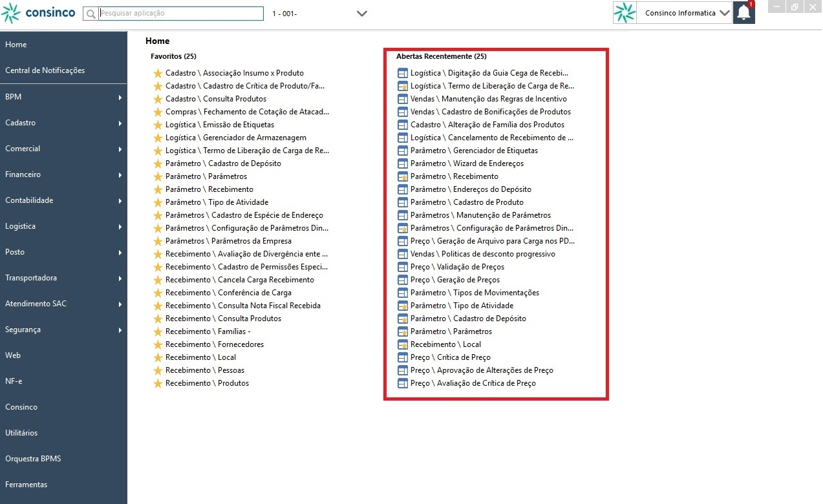Click star icon beside Emissão de Etiquetas
Image resolution: width=823 pixels, height=504 pixels.
pyautogui.click(x=158, y=125)
